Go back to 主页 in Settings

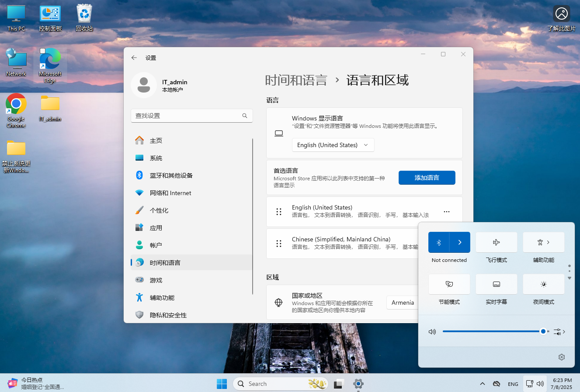[156, 140]
